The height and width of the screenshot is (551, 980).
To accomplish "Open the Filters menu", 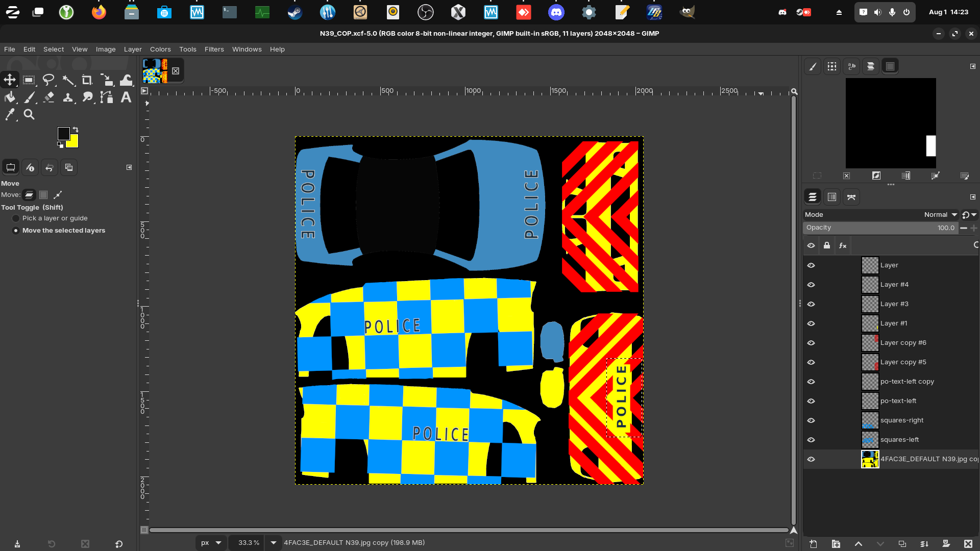I will pos(214,49).
